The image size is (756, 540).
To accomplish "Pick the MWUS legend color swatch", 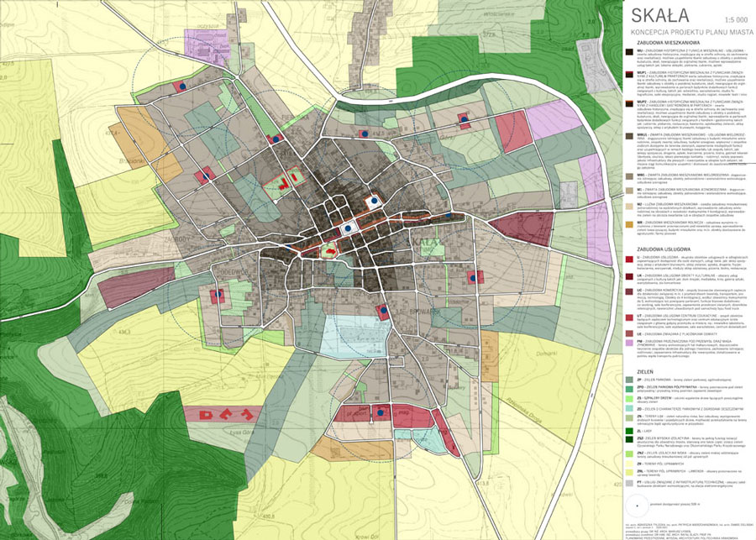I will [x=629, y=136].
